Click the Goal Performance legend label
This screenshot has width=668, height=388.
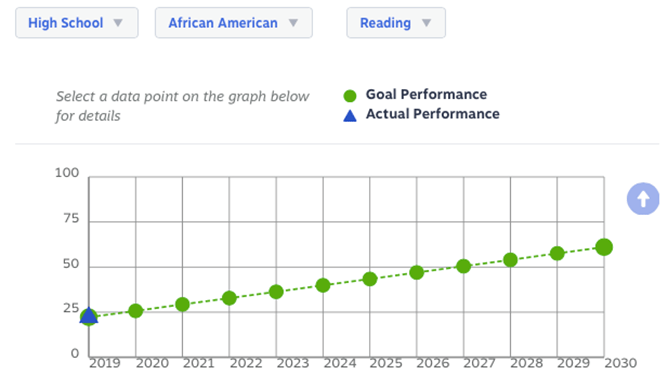tap(426, 94)
